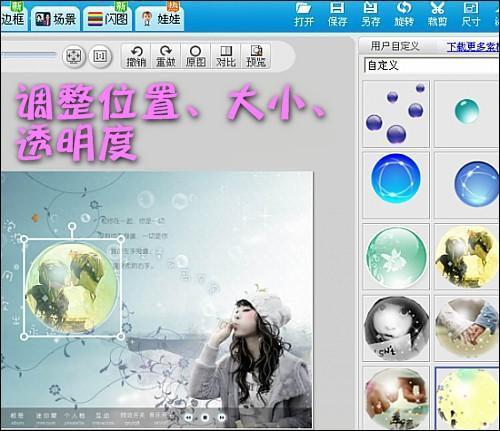
Task: Click the 打开 open file icon
Action: click(x=304, y=14)
